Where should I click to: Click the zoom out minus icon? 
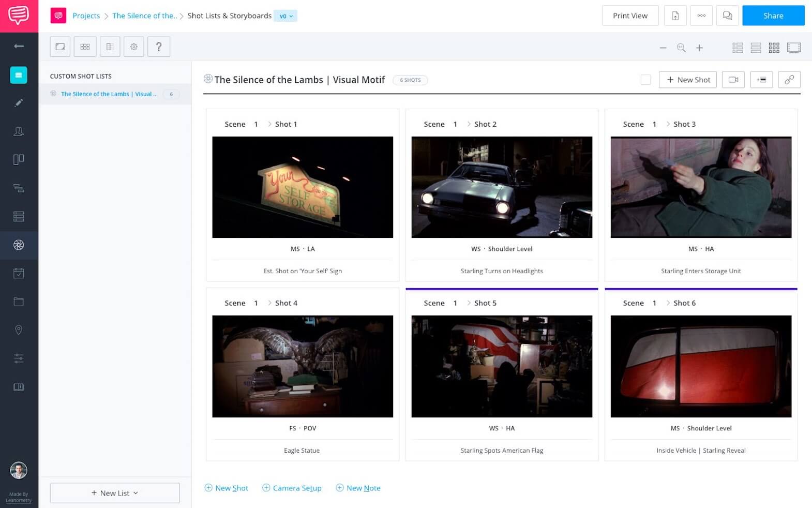663,48
